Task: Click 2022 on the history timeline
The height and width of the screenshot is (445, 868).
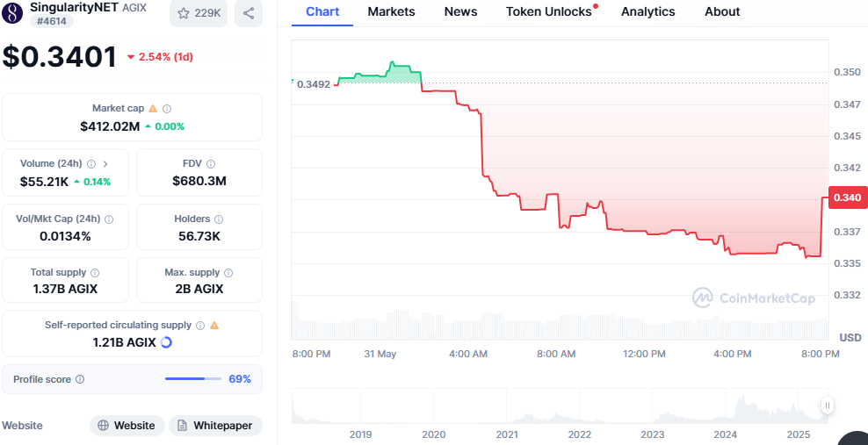Action: point(580,434)
